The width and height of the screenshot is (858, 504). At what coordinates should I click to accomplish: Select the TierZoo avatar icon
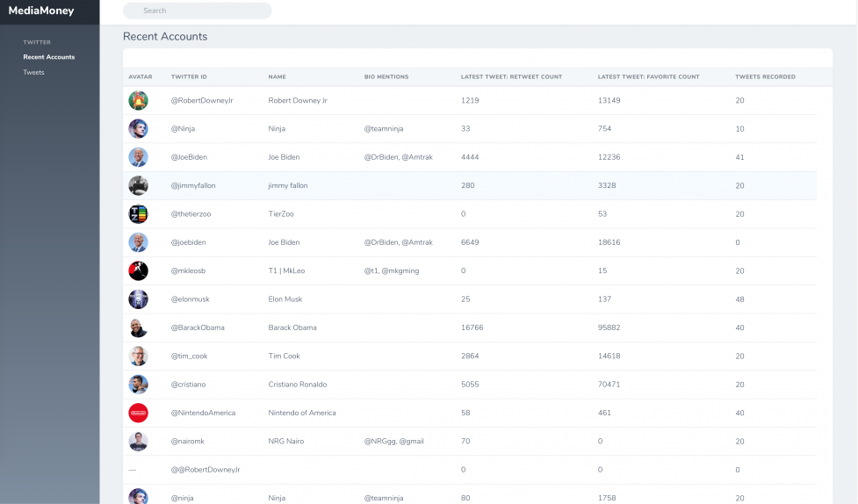(138, 214)
